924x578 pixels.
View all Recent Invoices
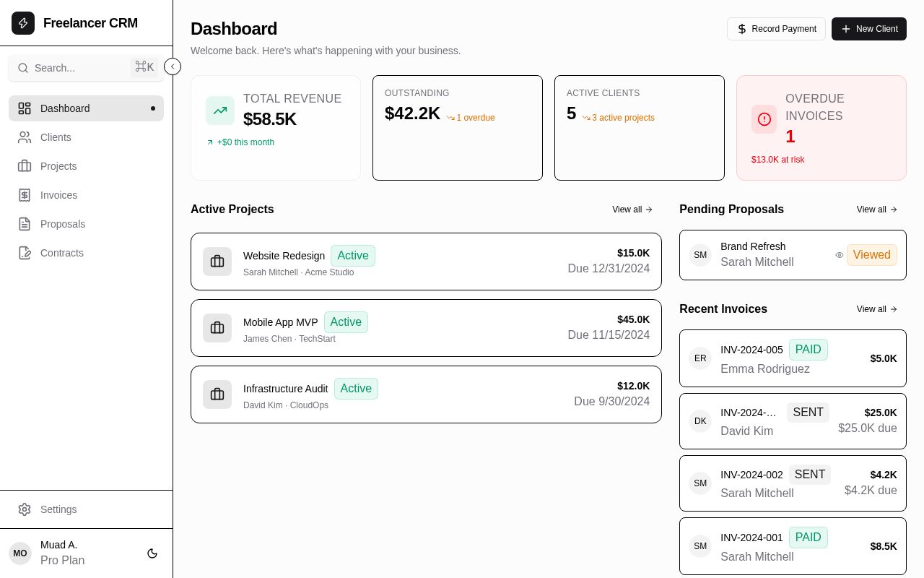coord(877,309)
